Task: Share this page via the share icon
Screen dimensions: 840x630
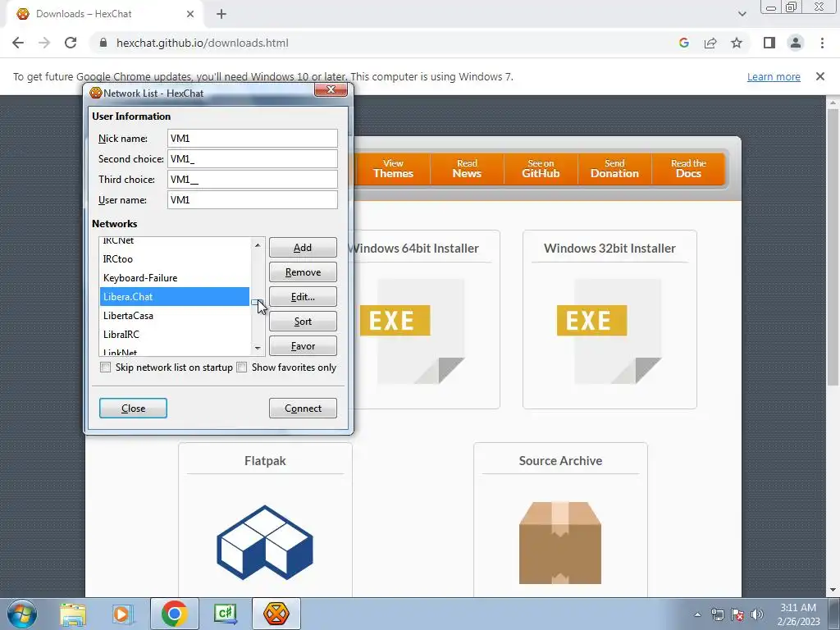Action: click(710, 43)
